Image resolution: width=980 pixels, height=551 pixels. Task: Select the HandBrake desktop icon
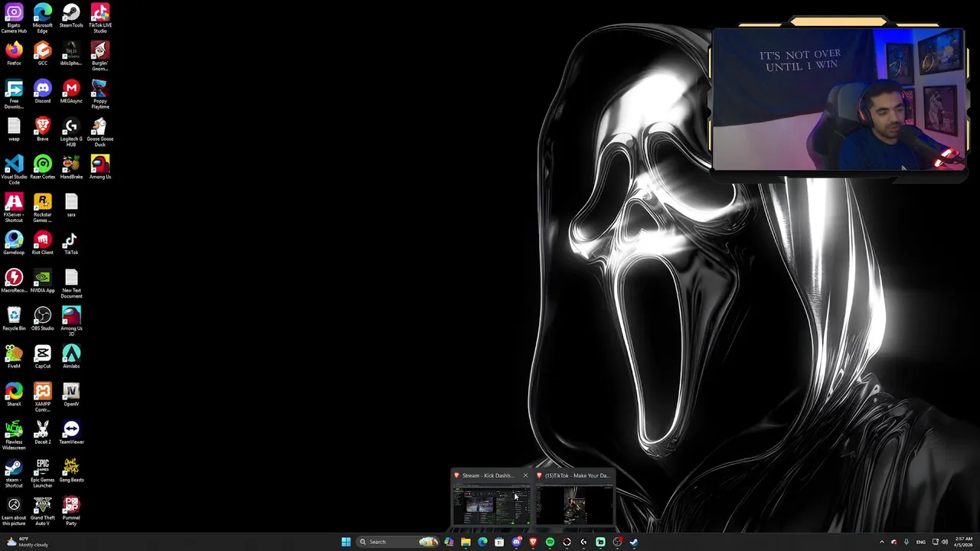click(x=71, y=167)
